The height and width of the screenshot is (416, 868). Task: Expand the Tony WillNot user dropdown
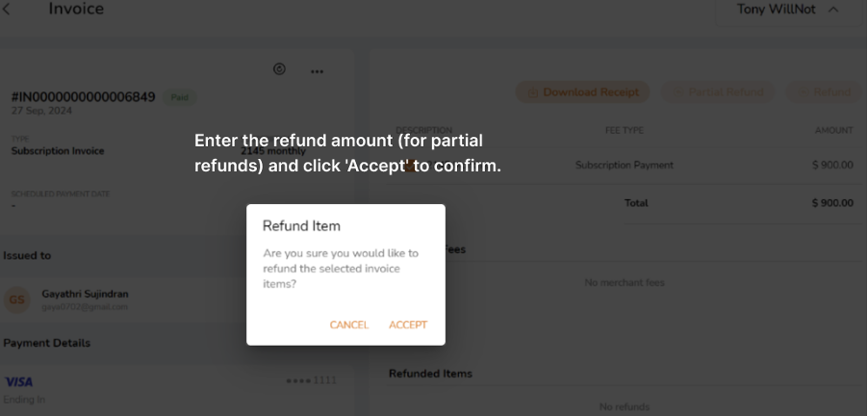(x=789, y=10)
